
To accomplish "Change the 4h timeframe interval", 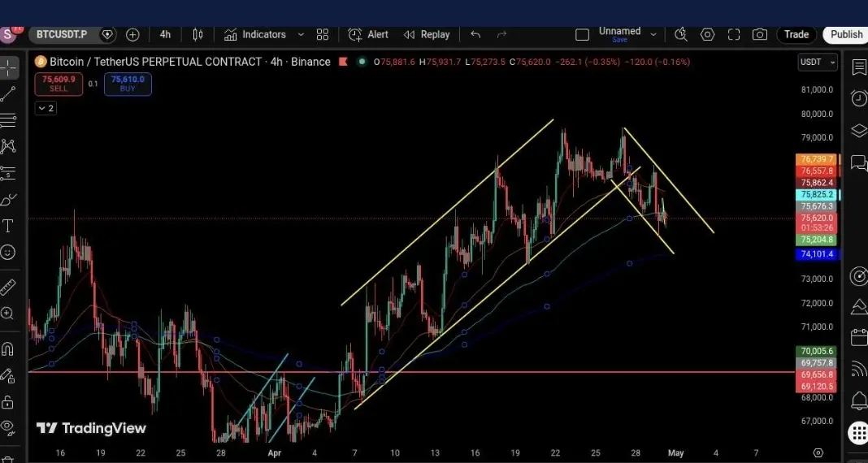I will click(x=165, y=34).
